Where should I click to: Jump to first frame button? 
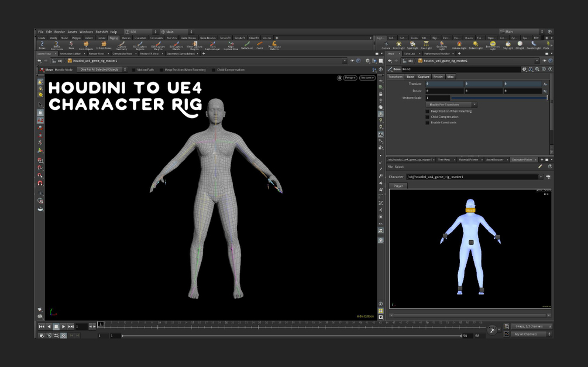pyautogui.click(x=42, y=327)
